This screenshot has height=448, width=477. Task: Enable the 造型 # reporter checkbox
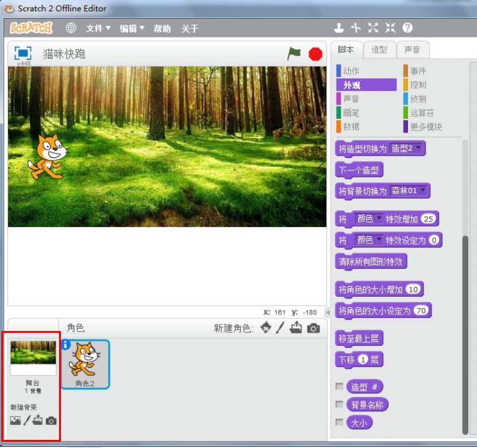339,386
